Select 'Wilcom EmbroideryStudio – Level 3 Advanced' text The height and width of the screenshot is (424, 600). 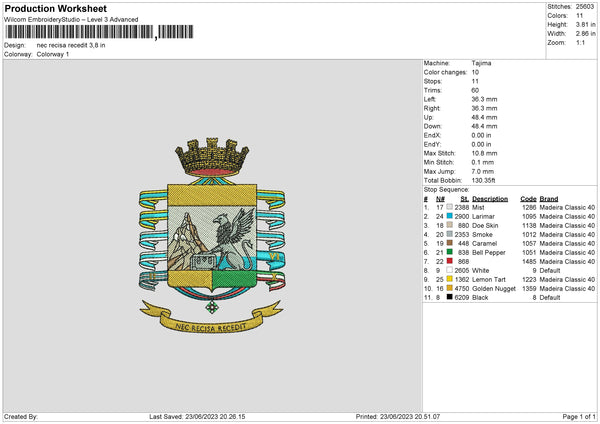(x=71, y=20)
